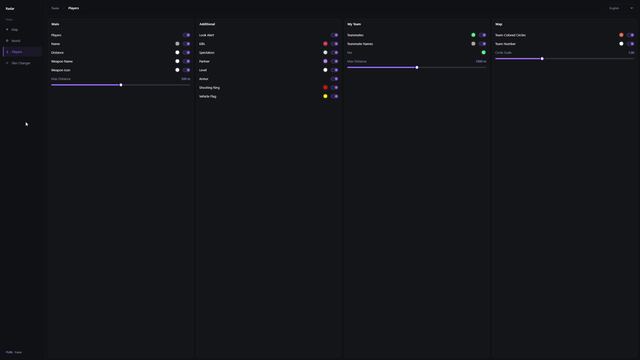Toggle the Look Alert switch
Image resolution: width=640 pixels, height=360 pixels.
click(334, 35)
